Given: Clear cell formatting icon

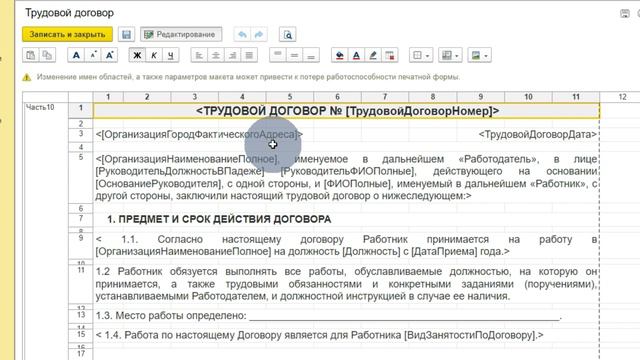Looking at the screenshot, I should pyautogui.click(x=390, y=55).
